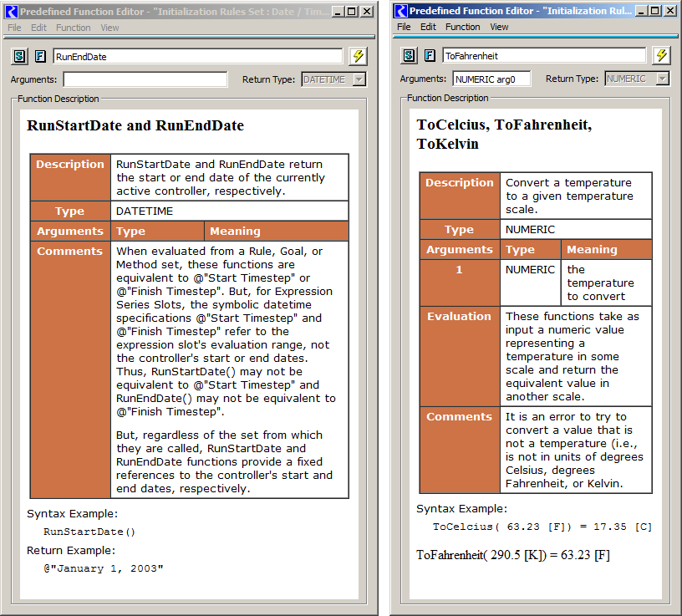Click title bar app icon of ToFahrenheit window
Image resolution: width=682 pixels, height=616 pixels.
[x=401, y=11]
